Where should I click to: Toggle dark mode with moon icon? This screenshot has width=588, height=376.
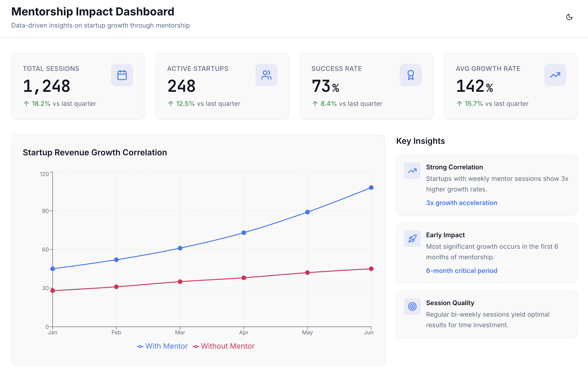[x=569, y=17]
